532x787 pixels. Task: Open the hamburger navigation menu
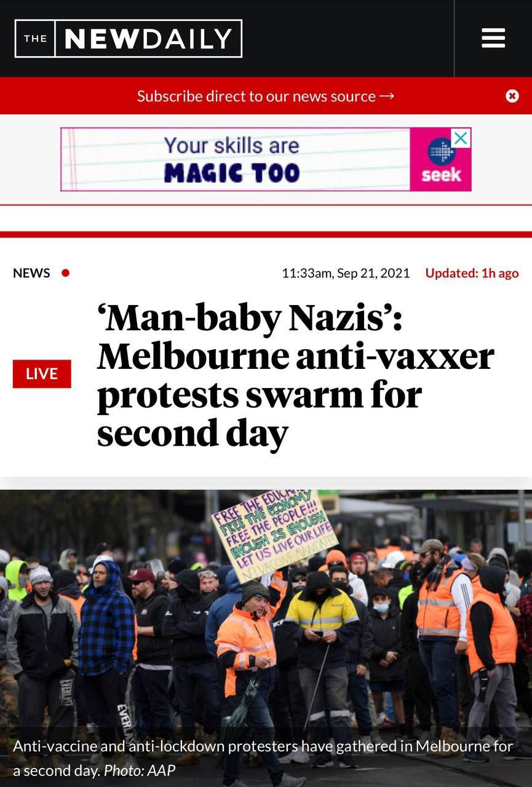point(493,38)
